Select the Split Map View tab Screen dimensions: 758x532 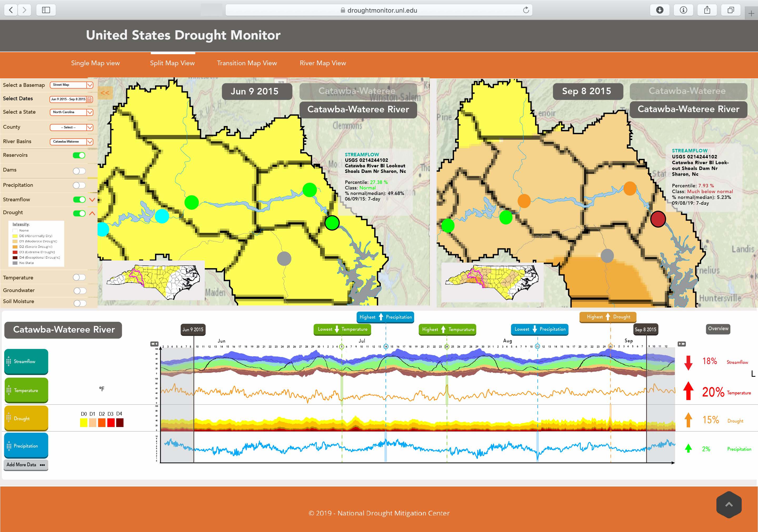172,63
